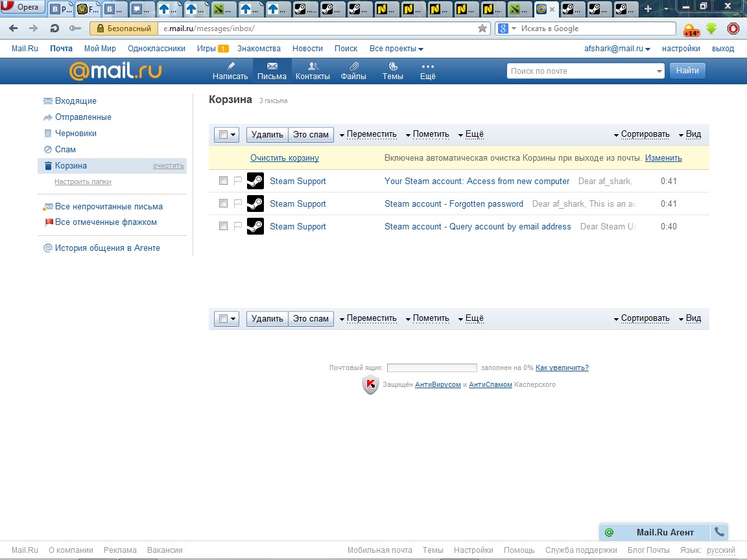Click the mailbox fill progress bar
Viewport: 747px width, 560px height.
(432, 367)
